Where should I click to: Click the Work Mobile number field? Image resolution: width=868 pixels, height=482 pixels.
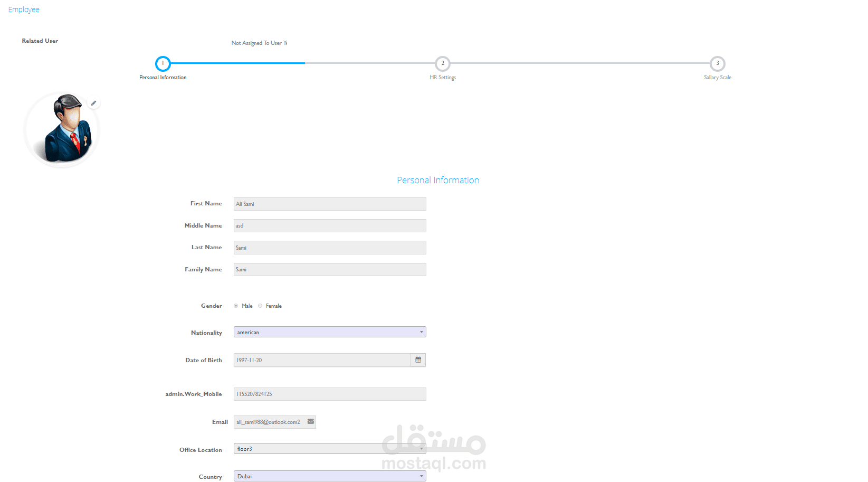pos(330,394)
